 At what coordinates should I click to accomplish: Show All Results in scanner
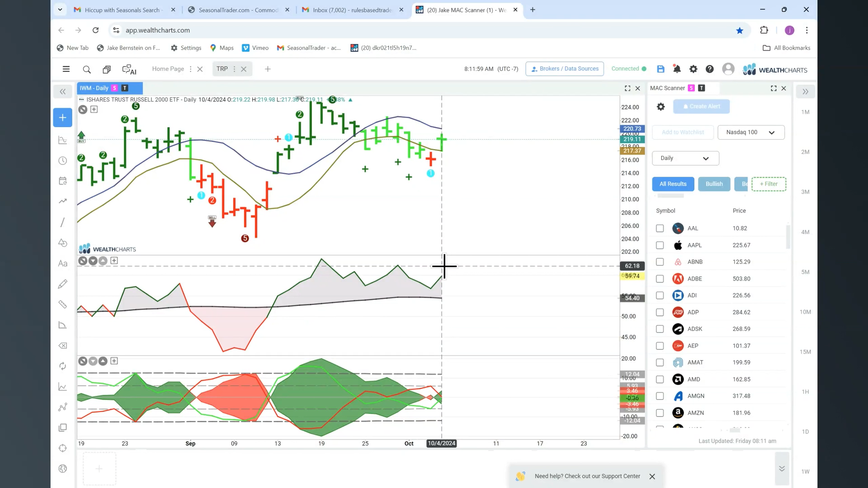[673, 184]
